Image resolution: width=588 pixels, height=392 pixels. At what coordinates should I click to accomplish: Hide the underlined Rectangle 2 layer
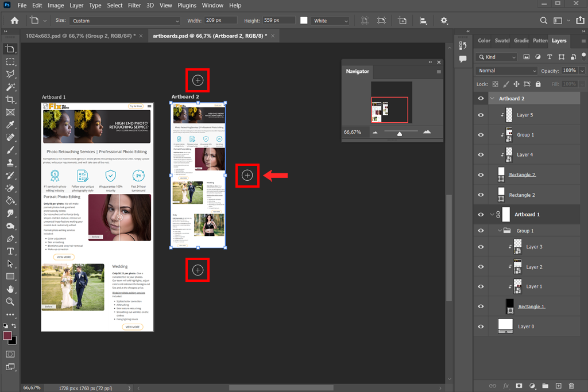tap(481, 175)
